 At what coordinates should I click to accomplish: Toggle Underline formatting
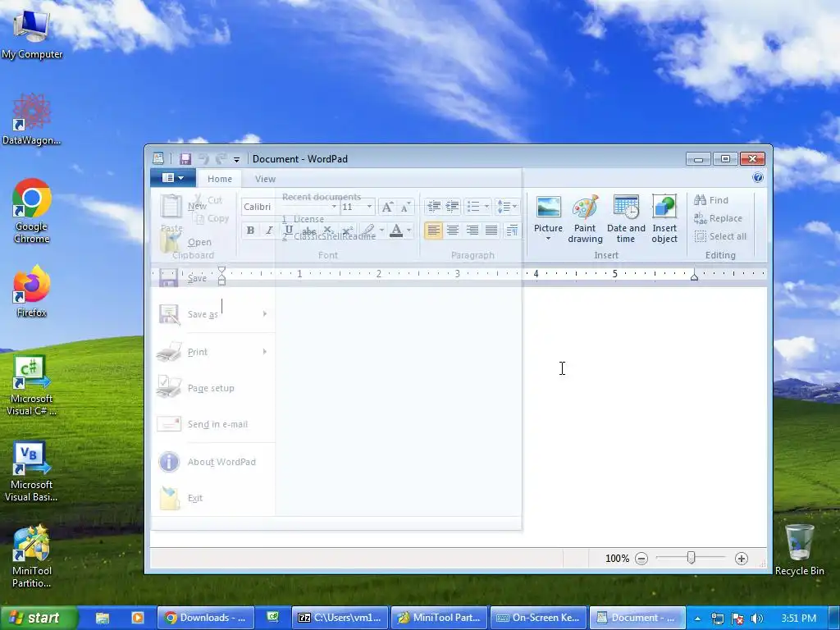click(x=289, y=231)
